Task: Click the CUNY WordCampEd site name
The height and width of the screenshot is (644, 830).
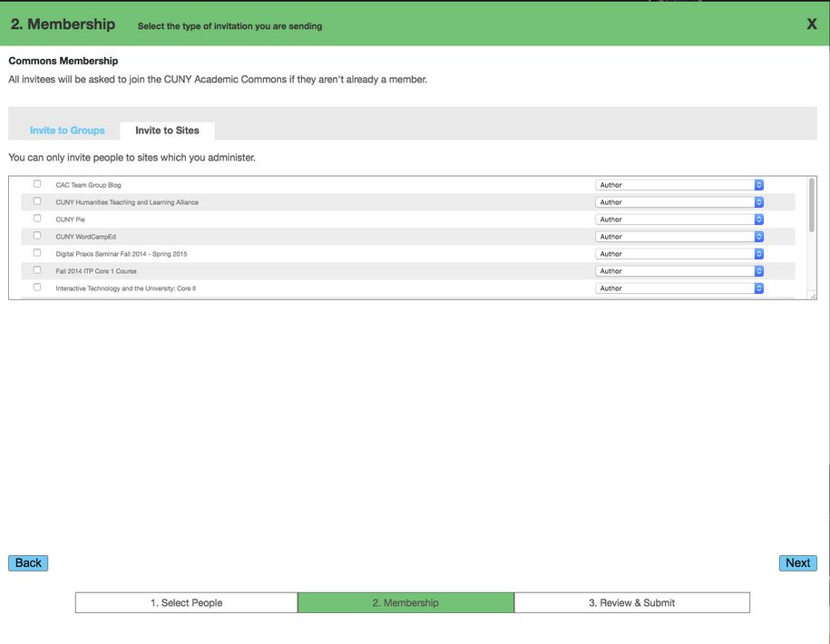Action: point(86,237)
